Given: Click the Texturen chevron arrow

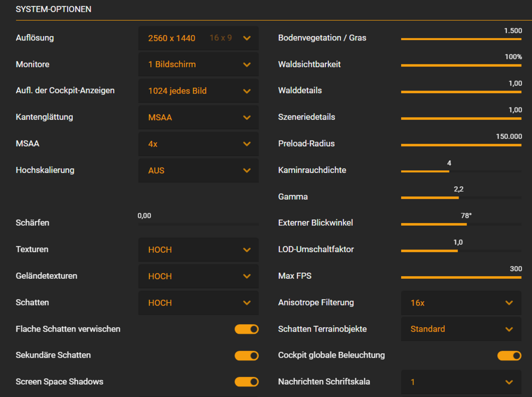Looking at the screenshot, I should tap(246, 250).
